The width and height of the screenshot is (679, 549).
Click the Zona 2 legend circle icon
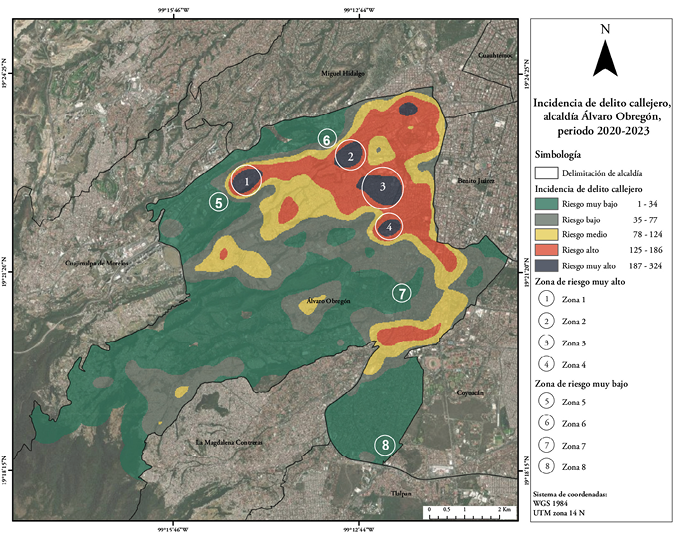pyautogui.click(x=546, y=321)
